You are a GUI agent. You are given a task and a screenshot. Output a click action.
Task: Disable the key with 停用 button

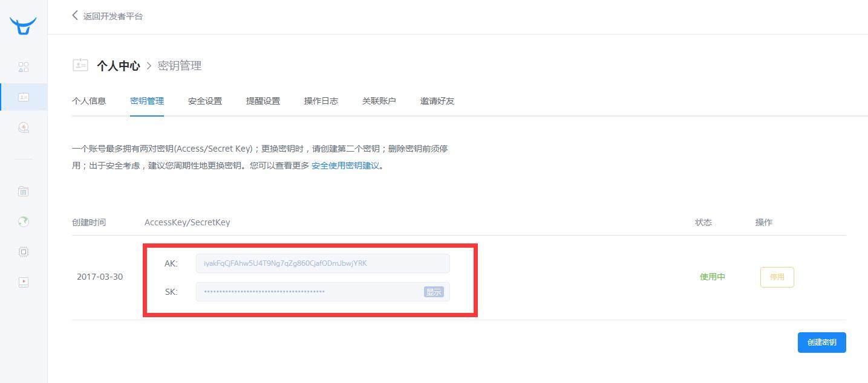777,277
